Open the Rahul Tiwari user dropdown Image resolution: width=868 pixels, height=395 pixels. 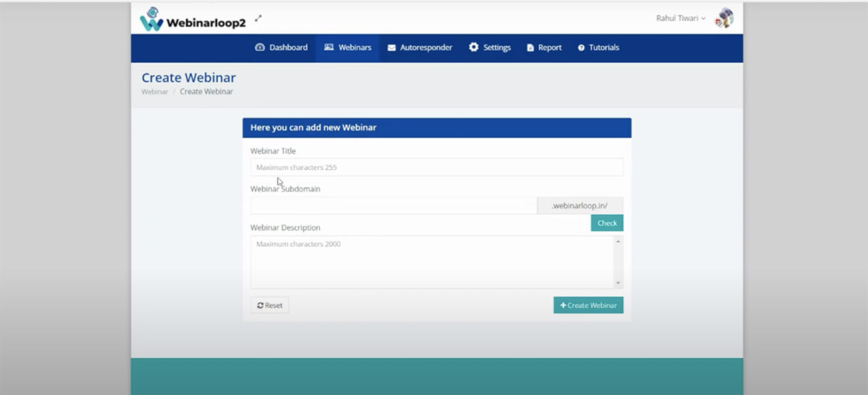[x=680, y=18]
